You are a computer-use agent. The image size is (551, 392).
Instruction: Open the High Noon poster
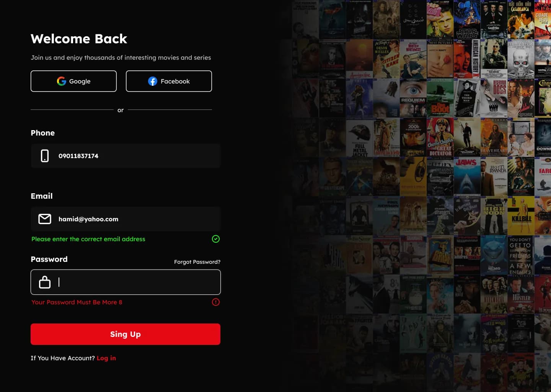494,216
